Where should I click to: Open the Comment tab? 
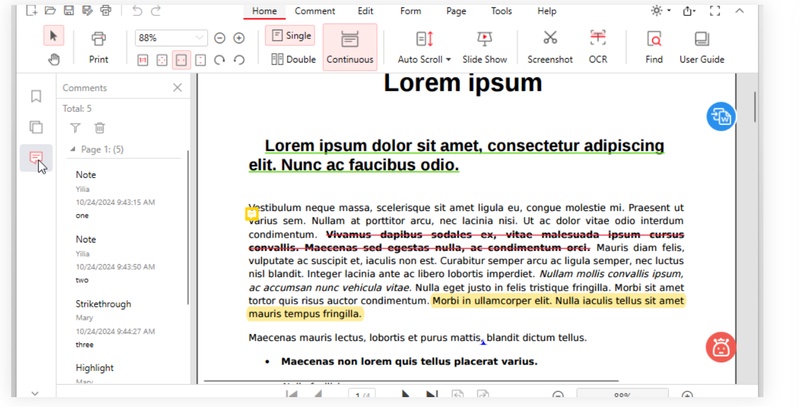tap(315, 11)
